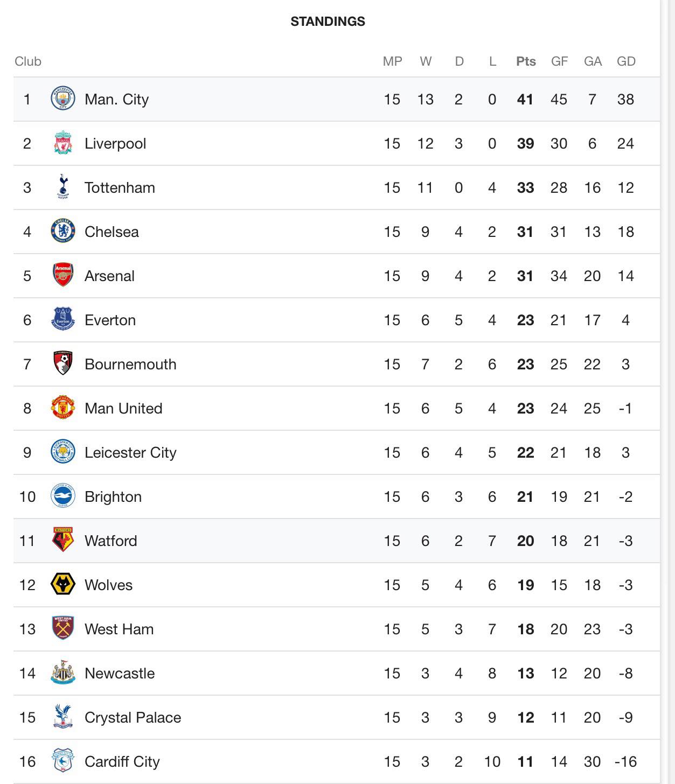This screenshot has height=784, width=675.
Task: Open the West Ham team link
Action: (x=119, y=629)
